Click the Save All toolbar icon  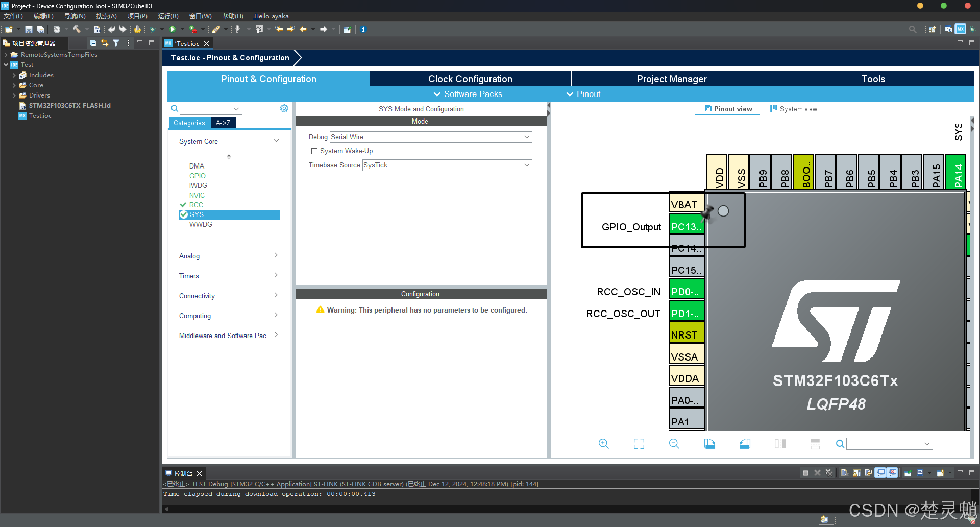point(40,29)
